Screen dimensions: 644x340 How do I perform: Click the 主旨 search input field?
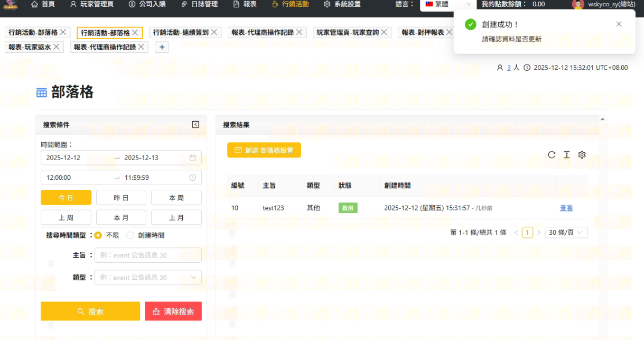click(148, 255)
